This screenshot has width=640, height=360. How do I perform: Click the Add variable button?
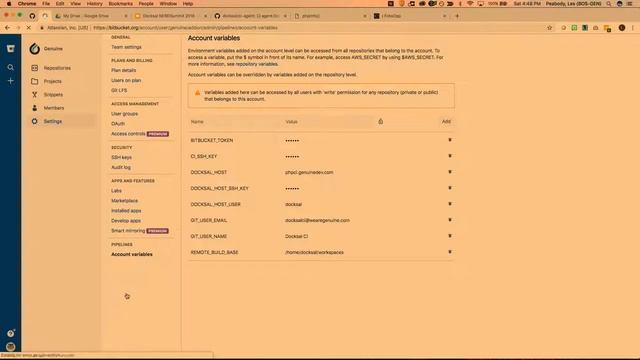pyautogui.click(x=446, y=122)
